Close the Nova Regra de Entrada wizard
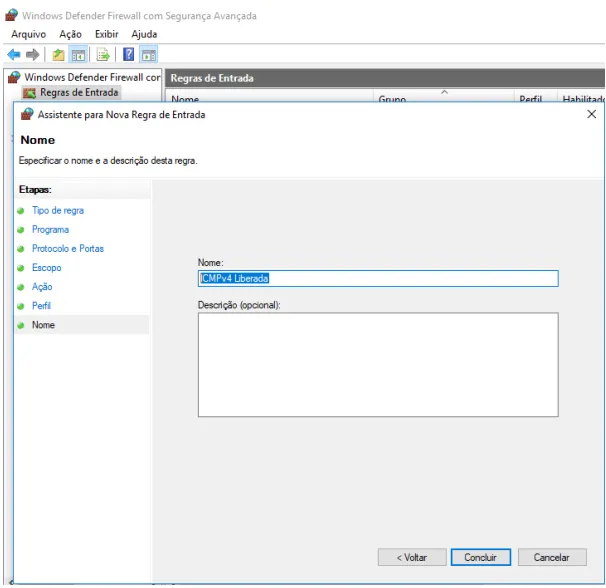Screen dimensions: 606x588 [x=591, y=114]
